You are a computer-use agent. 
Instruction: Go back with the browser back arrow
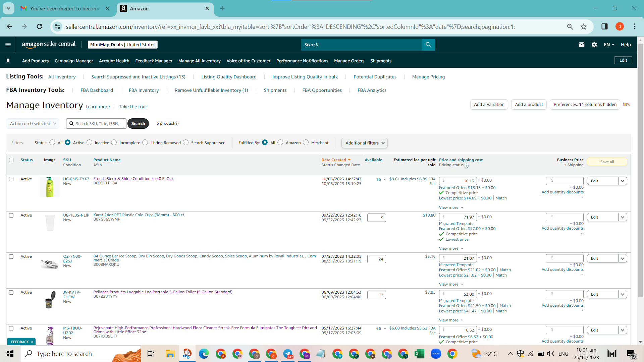coord(9,26)
